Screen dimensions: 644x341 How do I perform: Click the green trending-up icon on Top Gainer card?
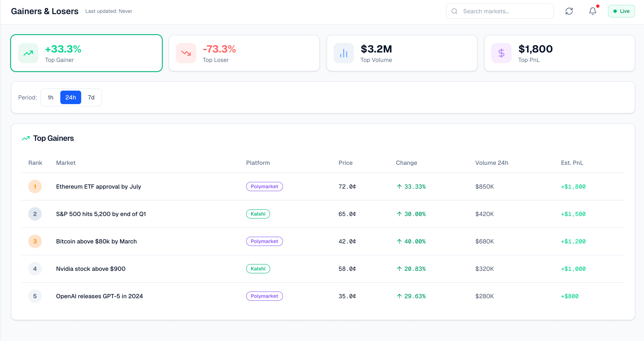(x=28, y=53)
